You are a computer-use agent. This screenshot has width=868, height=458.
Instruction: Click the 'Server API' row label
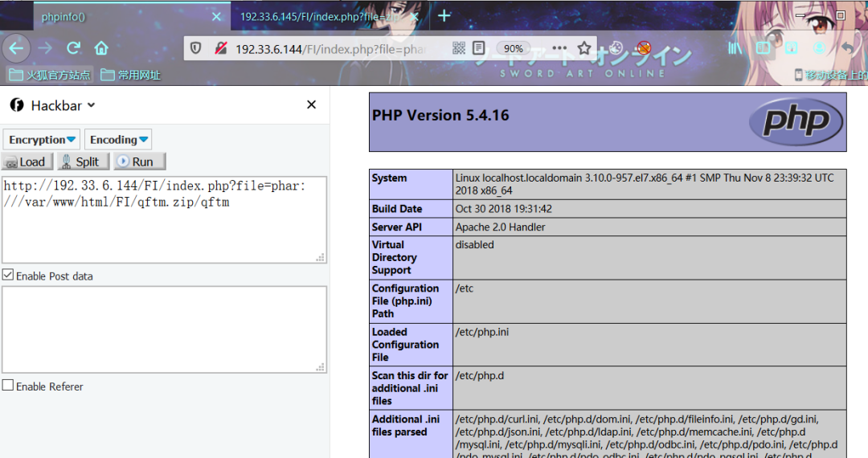pyautogui.click(x=397, y=227)
